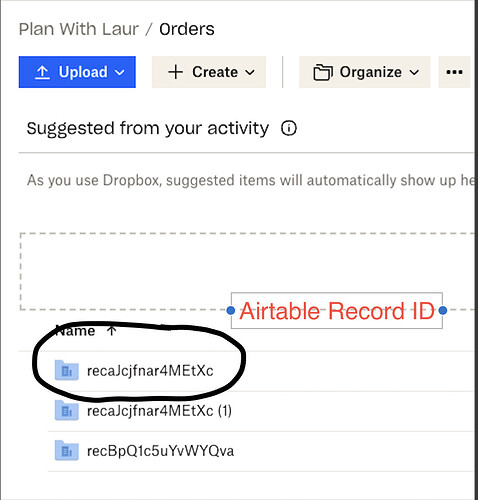The height and width of the screenshot is (500, 478).
Task: Click the Upload arrow icon
Action: (42, 72)
